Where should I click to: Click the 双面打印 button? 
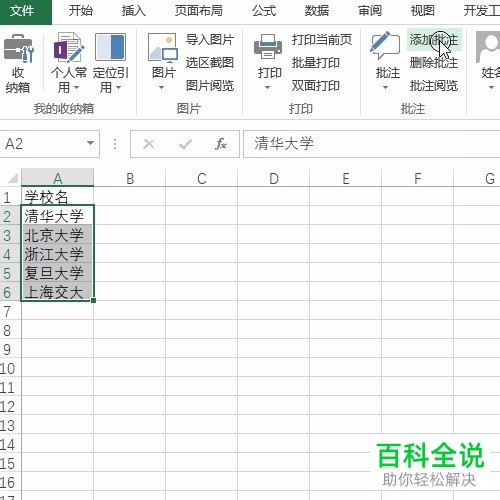click(316, 86)
